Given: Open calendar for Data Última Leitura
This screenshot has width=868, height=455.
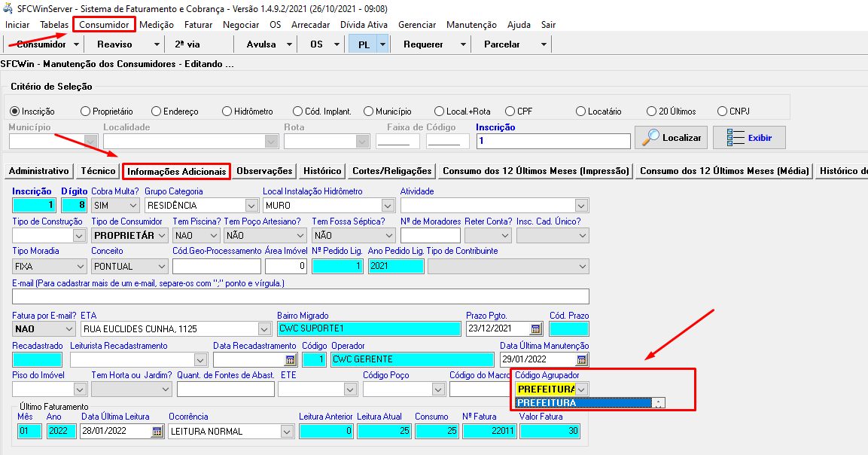Looking at the screenshot, I should (157, 432).
